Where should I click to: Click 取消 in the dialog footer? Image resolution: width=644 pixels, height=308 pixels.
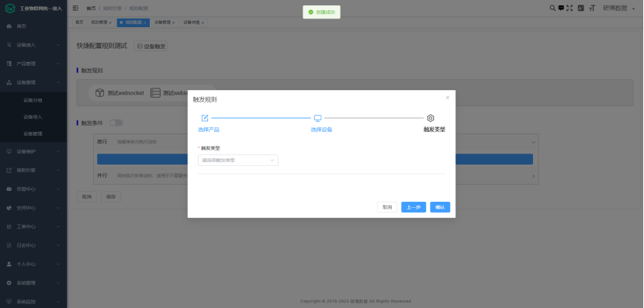tap(387, 207)
